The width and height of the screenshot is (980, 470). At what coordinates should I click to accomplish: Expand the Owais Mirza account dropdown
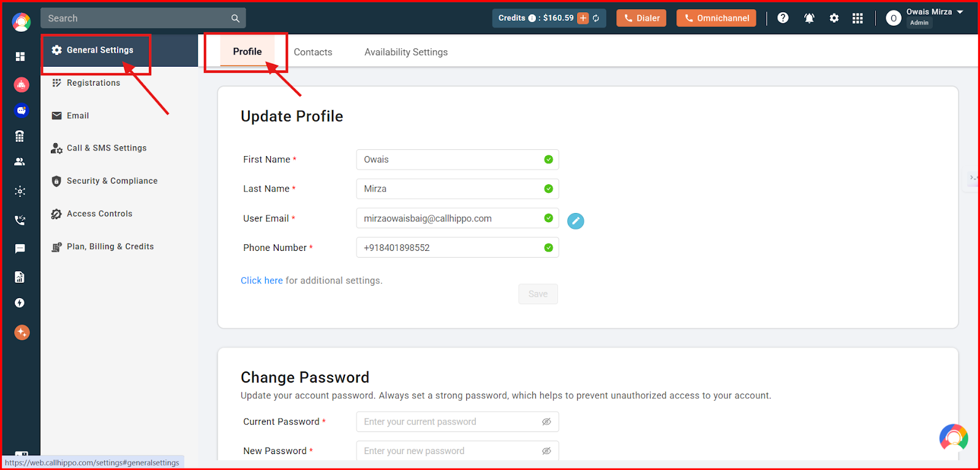click(x=960, y=12)
